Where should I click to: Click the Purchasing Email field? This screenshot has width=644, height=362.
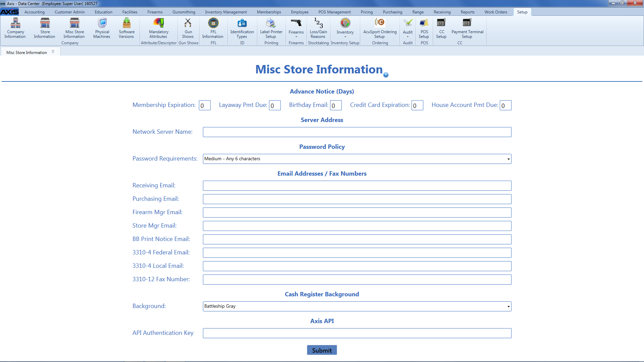(357, 199)
